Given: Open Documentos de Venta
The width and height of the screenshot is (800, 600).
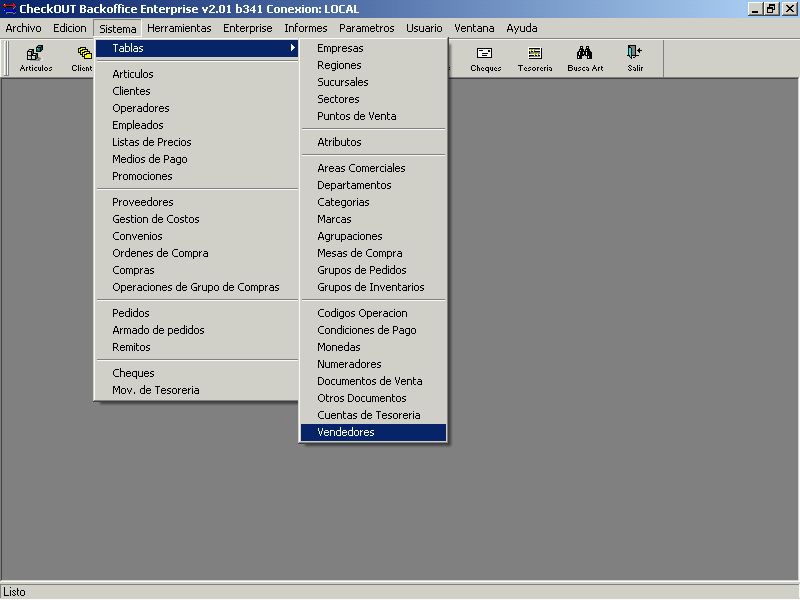Looking at the screenshot, I should pyautogui.click(x=373, y=381).
